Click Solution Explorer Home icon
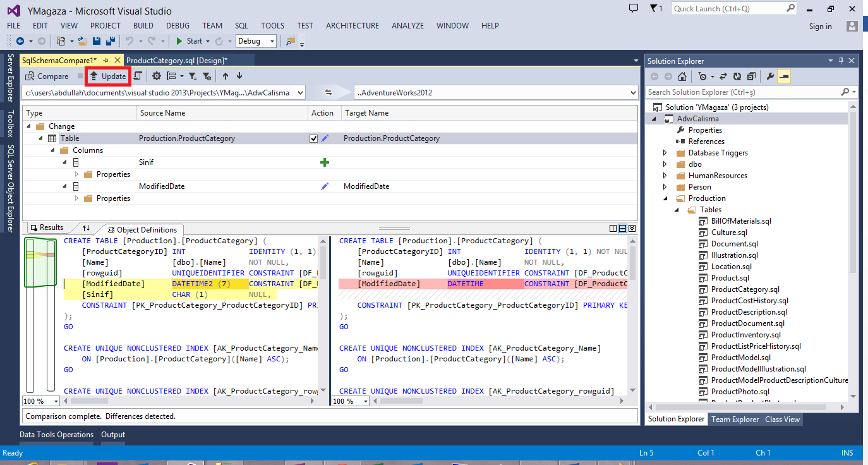This screenshot has width=868, height=465. coord(682,76)
